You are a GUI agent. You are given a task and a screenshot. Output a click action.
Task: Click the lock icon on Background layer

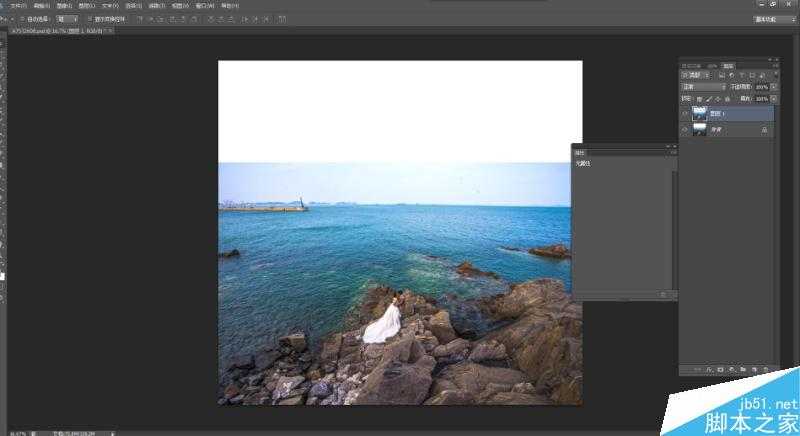(765, 130)
